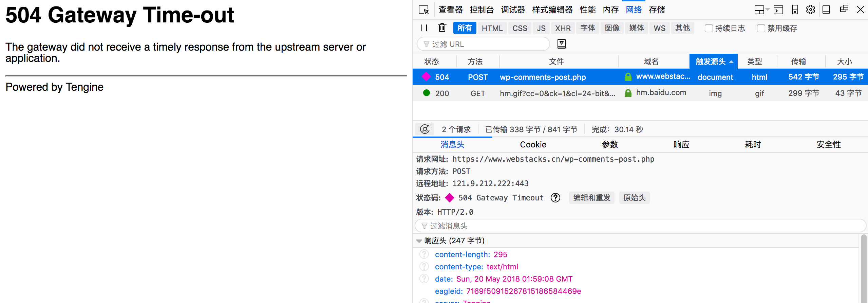Filter requests by HTML
Viewport: 868px width, 303px height.
(x=492, y=28)
